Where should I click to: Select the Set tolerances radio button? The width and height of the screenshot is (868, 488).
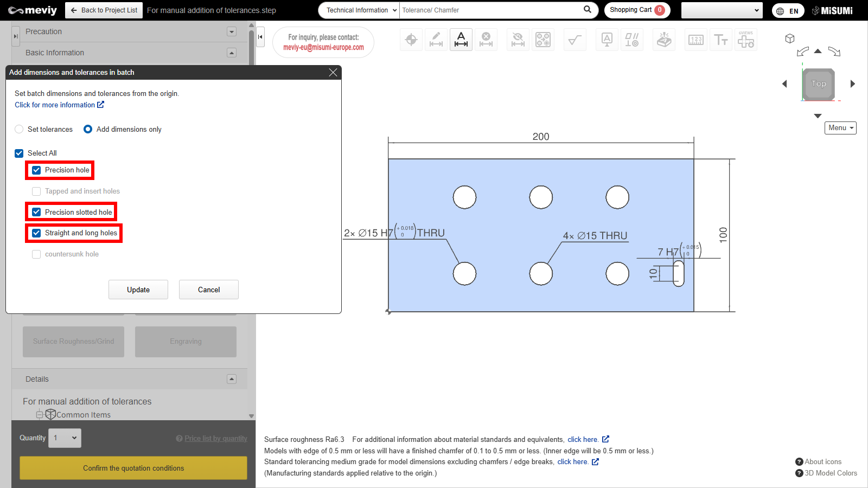tap(19, 129)
